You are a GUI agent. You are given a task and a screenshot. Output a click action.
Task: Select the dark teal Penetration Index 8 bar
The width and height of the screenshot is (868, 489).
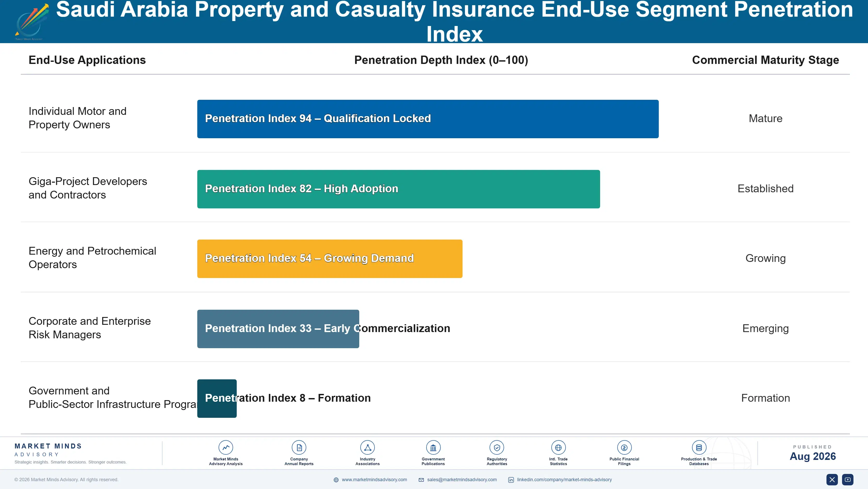pyautogui.click(x=217, y=399)
